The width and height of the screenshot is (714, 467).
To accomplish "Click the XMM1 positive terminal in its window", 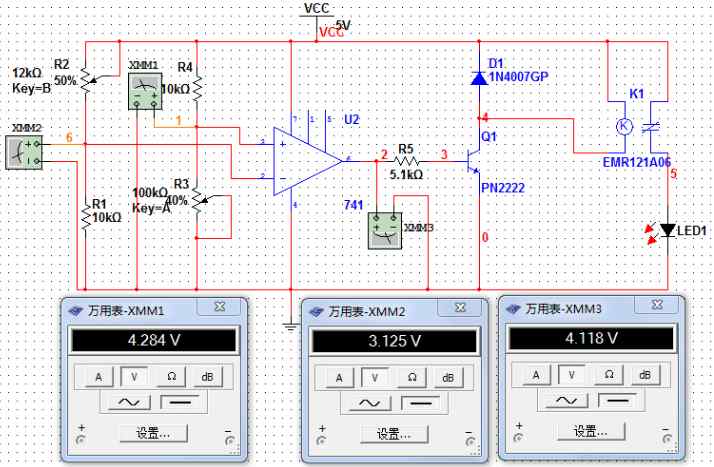I will pyautogui.click(x=81, y=440).
